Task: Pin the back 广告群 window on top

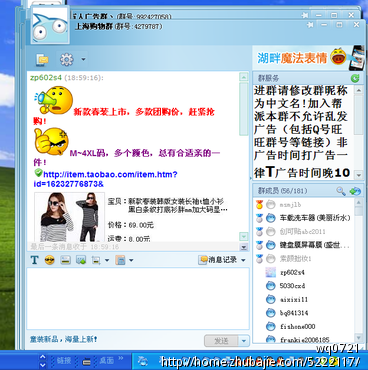Action: click(x=305, y=15)
